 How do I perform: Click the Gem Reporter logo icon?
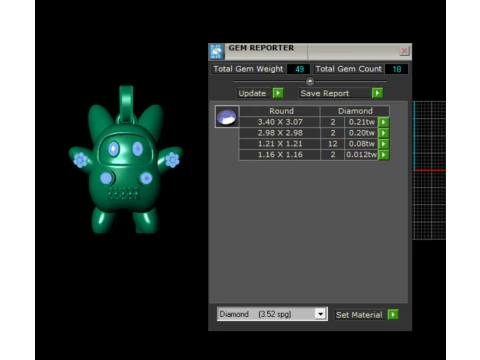216,51
